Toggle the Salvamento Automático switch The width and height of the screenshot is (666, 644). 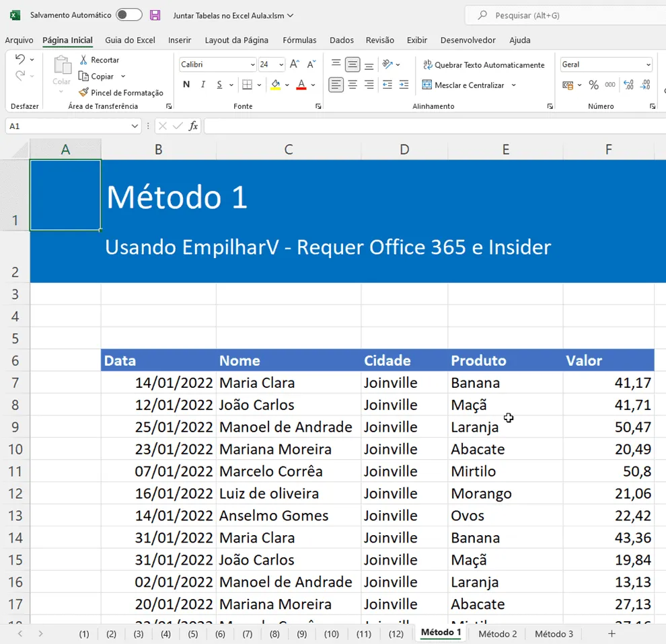[x=129, y=15]
